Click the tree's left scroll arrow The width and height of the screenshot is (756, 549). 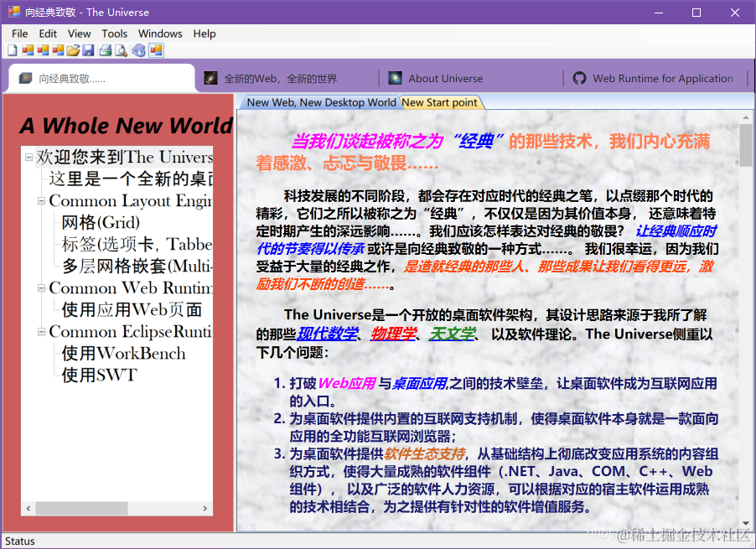[28, 509]
